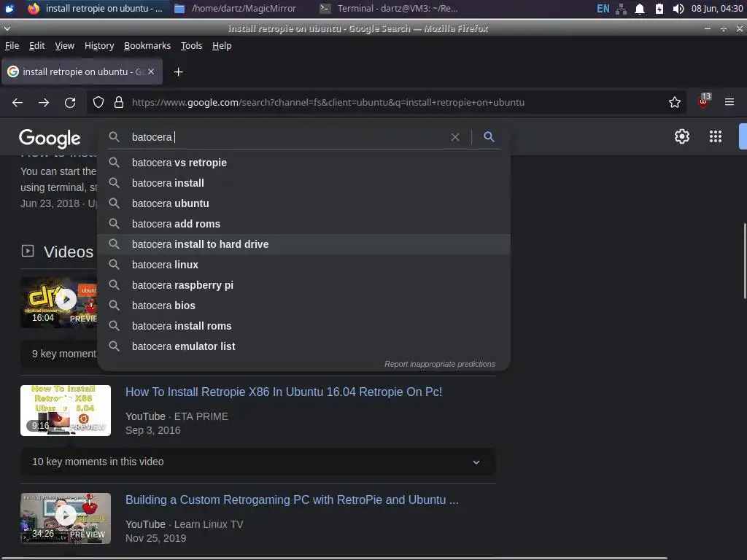Click the Videos section heading
Viewport: 747px width, 560px height.
(x=69, y=252)
